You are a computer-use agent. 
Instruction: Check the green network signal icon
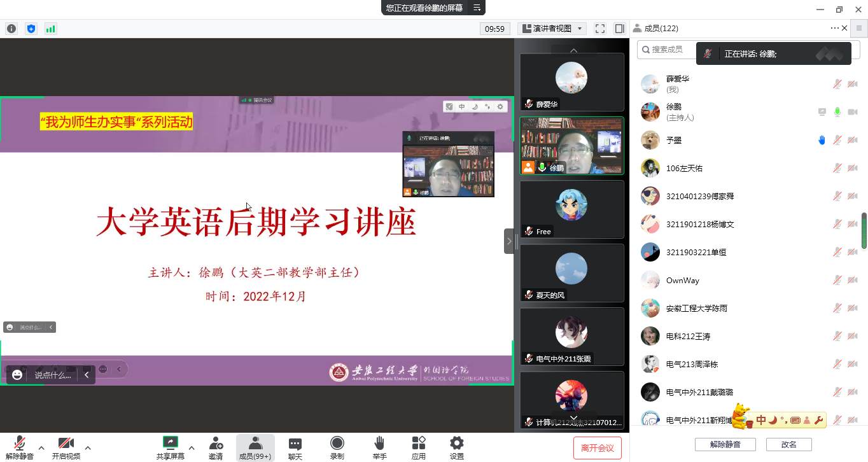[x=50, y=29]
